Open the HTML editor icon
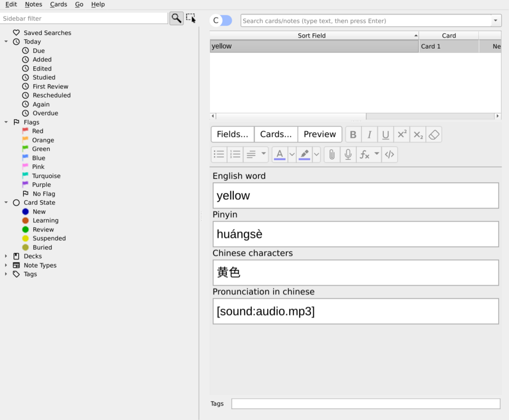The width and height of the screenshot is (509, 420). [x=389, y=154]
